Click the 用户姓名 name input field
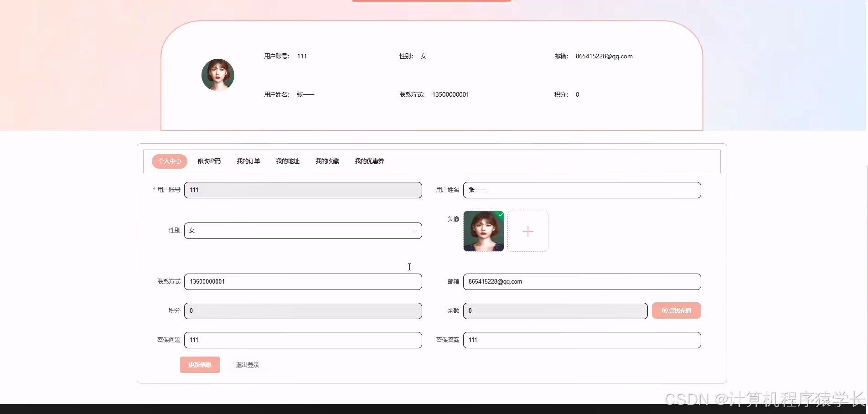 582,190
